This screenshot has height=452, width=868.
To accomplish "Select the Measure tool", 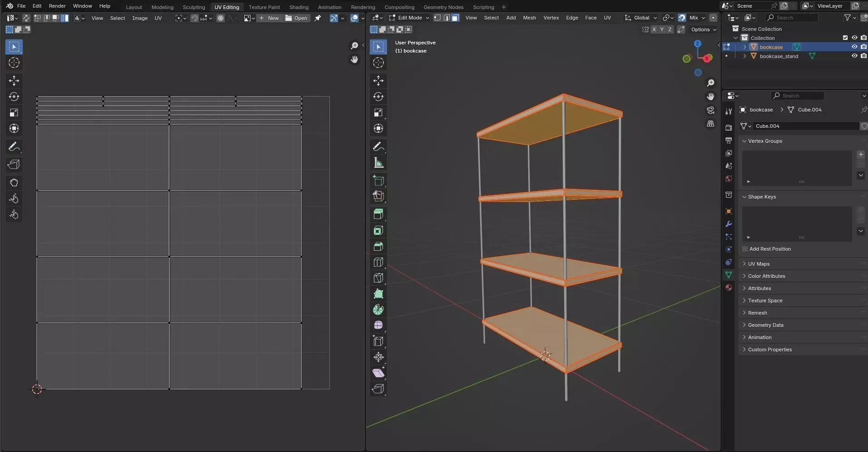I will pyautogui.click(x=378, y=163).
